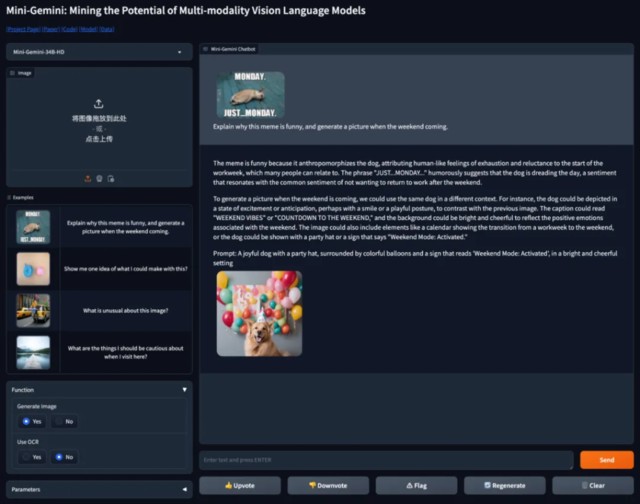Collapse the Function section
This screenshot has width=640, height=504.
coord(184,390)
